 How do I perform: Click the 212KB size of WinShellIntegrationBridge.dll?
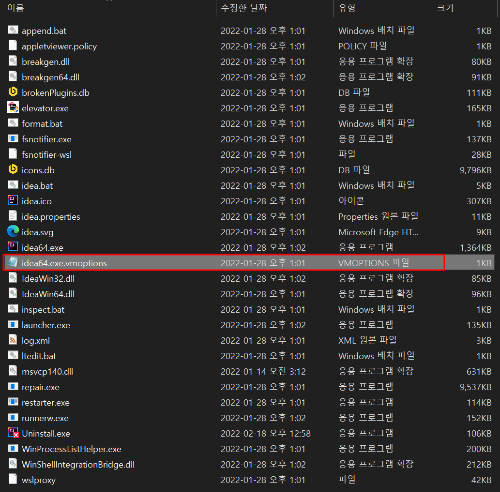[479, 464]
